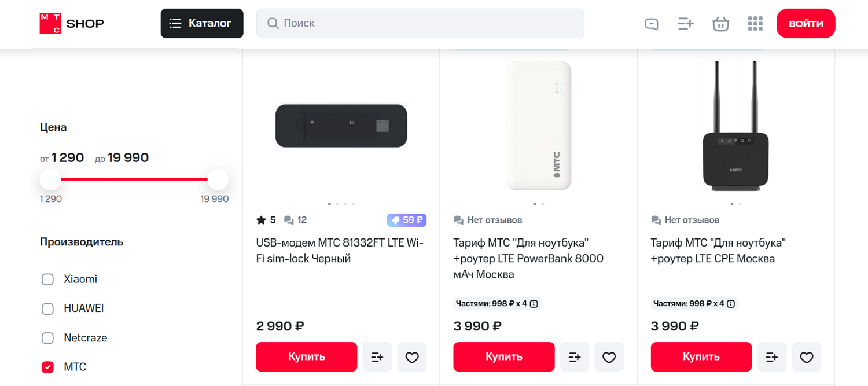Check the Xiaomi manufacturer checkbox
868x386 pixels.
point(47,279)
